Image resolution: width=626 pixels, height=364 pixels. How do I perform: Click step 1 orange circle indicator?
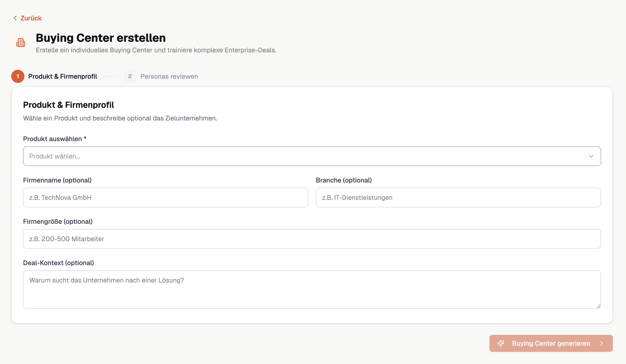click(x=18, y=76)
